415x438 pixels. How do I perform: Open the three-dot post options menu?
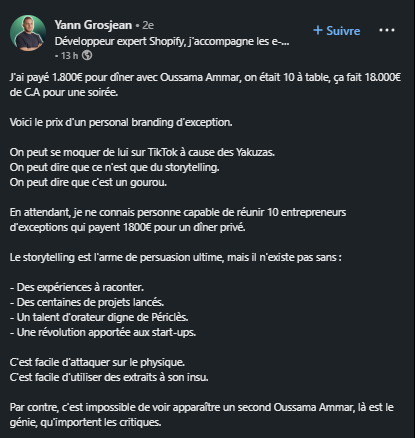387,30
